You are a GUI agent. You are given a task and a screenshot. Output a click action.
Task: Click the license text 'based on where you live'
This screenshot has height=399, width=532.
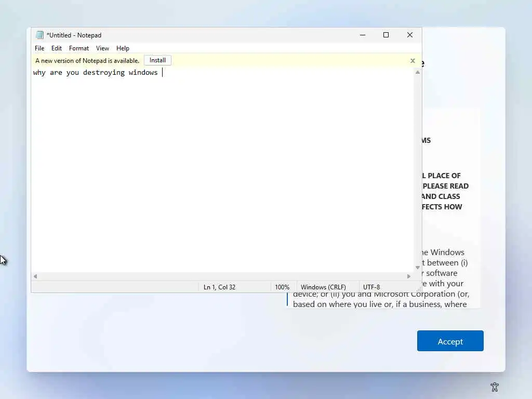[337, 304]
